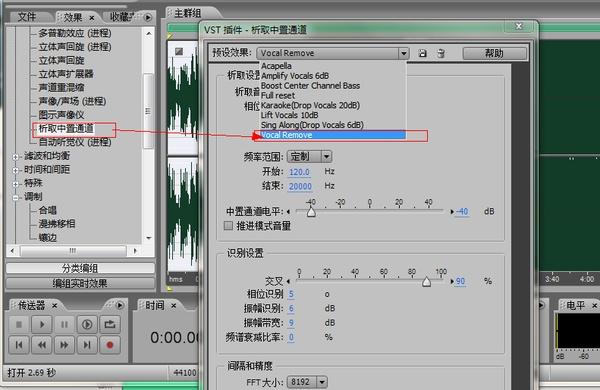The image size is (600, 390).
Task: Click the 分类编组 button
Action: pyautogui.click(x=80, y=268)
